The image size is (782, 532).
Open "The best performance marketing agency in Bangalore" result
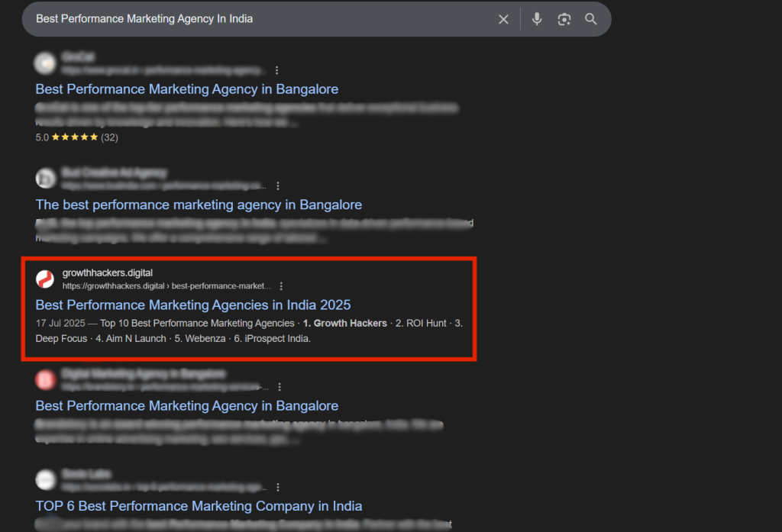click(199, 205)
